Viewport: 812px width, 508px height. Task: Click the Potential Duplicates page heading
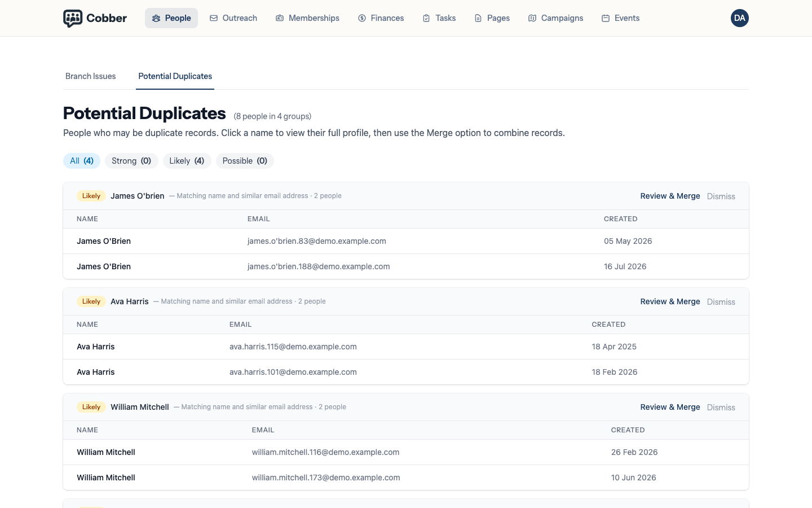coord(144,113)
